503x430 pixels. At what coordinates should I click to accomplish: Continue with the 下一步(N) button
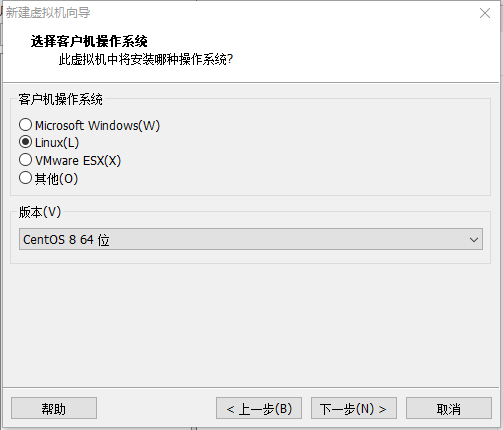[x=354, y=408]
